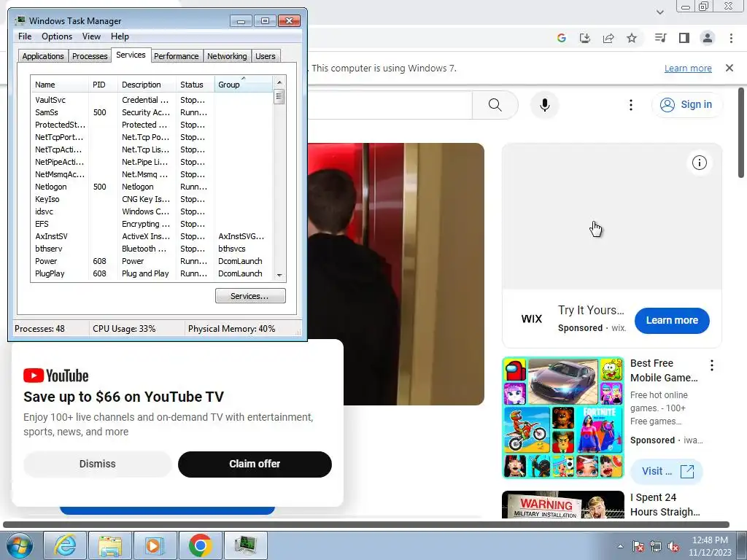Open the Options menu in Task Manager
The height and width of the screenshot is (560, 747).
pyautogui.click(x=57, y=36)
